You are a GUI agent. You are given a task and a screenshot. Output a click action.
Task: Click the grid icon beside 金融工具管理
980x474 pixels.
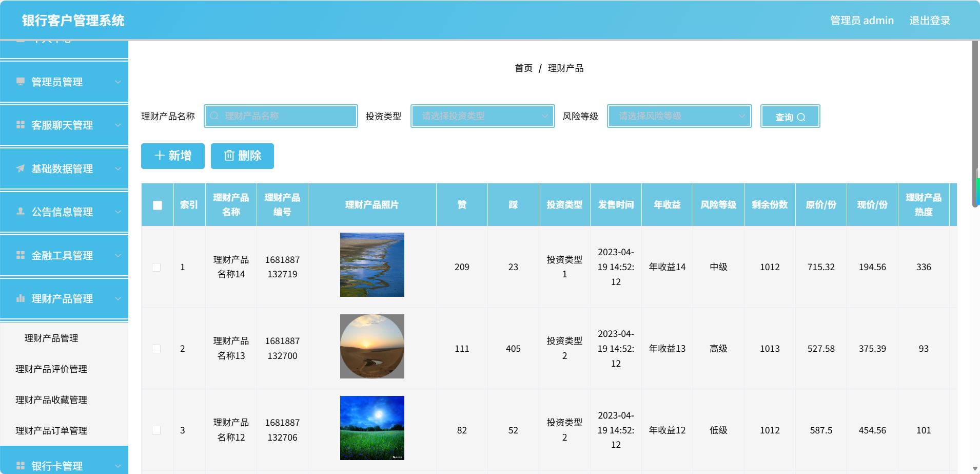tap(21, 255)
